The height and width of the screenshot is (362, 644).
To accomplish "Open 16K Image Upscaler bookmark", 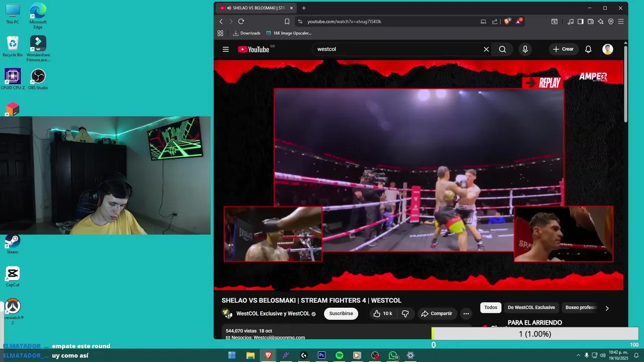I will (289, 33).
